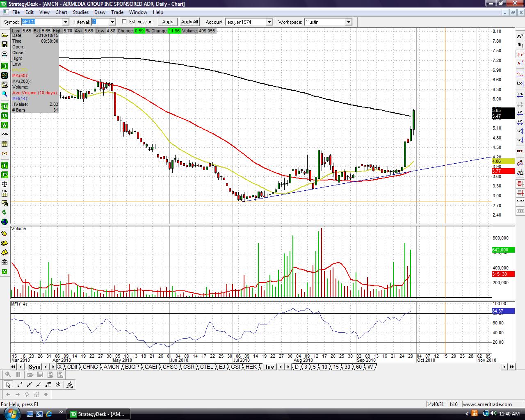
Task: Open the Interval dropdown
Action: [x=112, y=22]
